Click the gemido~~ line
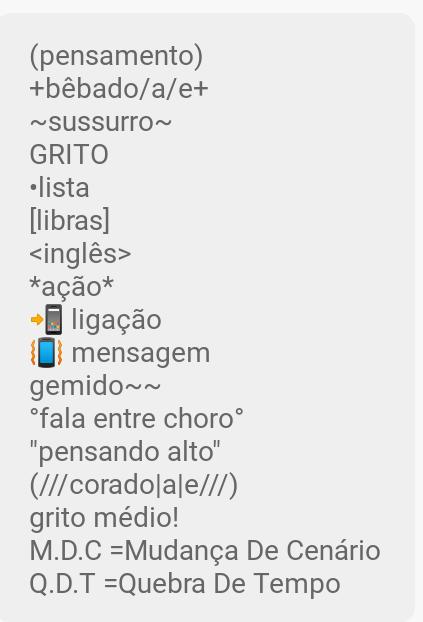 [95, 386]
